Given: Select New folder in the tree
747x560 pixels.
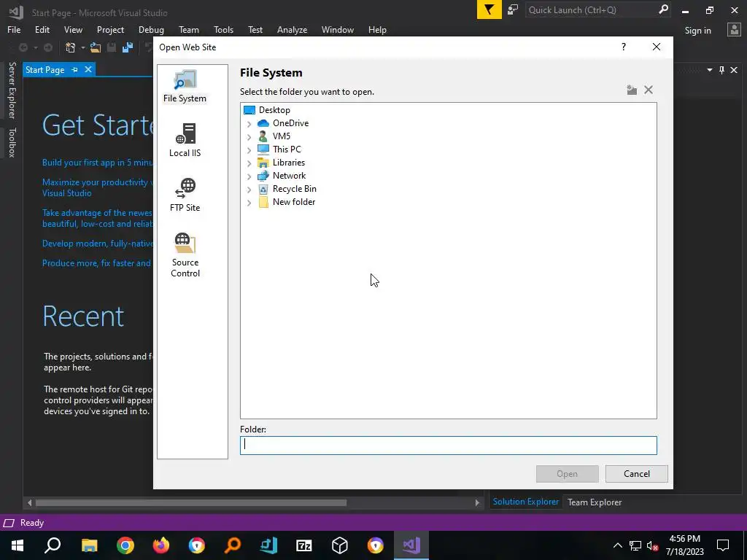Looking at the screenshot, I should coord(286,202).
